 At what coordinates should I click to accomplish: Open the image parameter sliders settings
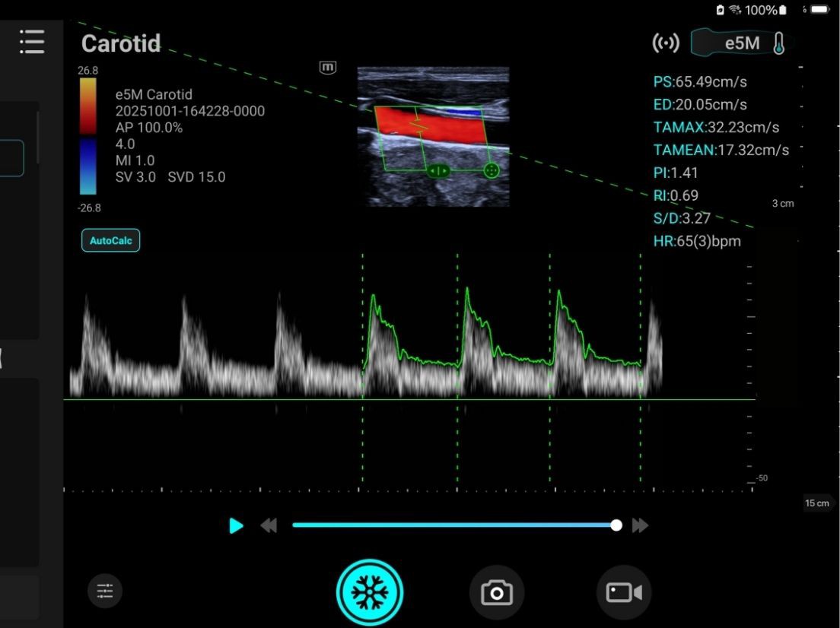pyautogui.click(x=105, y=591)
